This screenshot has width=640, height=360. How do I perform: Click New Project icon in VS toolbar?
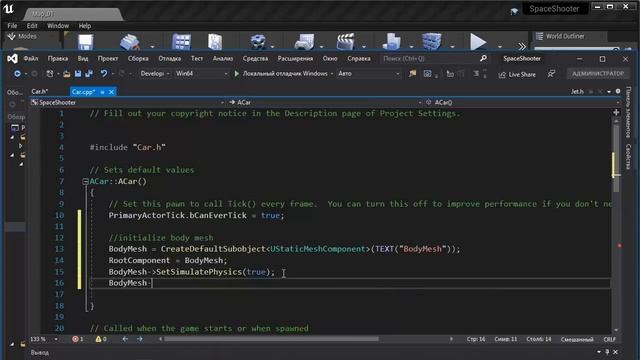(x=50, y=74)
